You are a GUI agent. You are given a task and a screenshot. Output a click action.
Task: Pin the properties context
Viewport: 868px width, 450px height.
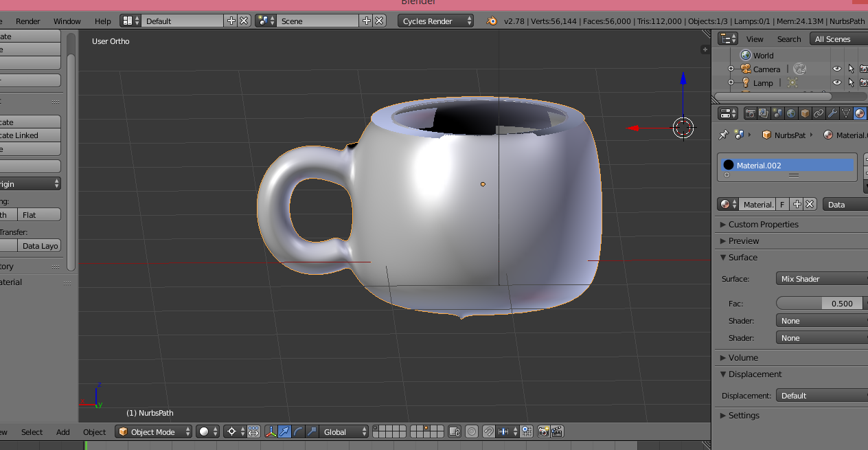723,135
